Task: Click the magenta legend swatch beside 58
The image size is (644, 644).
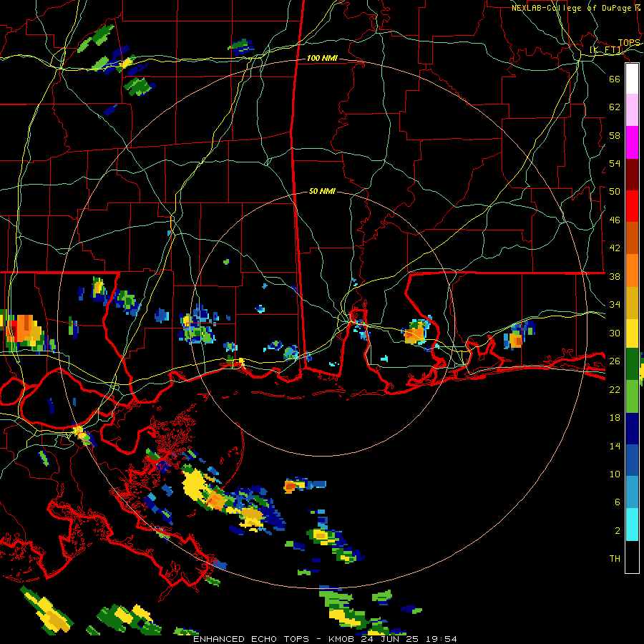Action: (x=632, y=142)
